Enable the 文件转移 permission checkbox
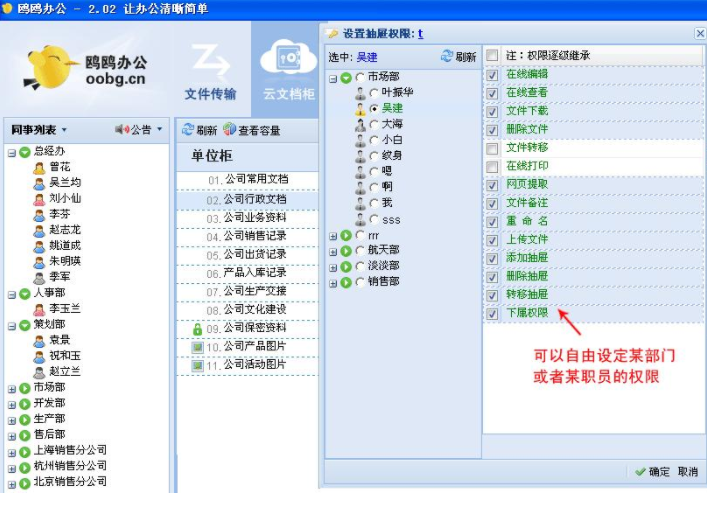This screenshot has width=707, height=507. tap(492, 148)
